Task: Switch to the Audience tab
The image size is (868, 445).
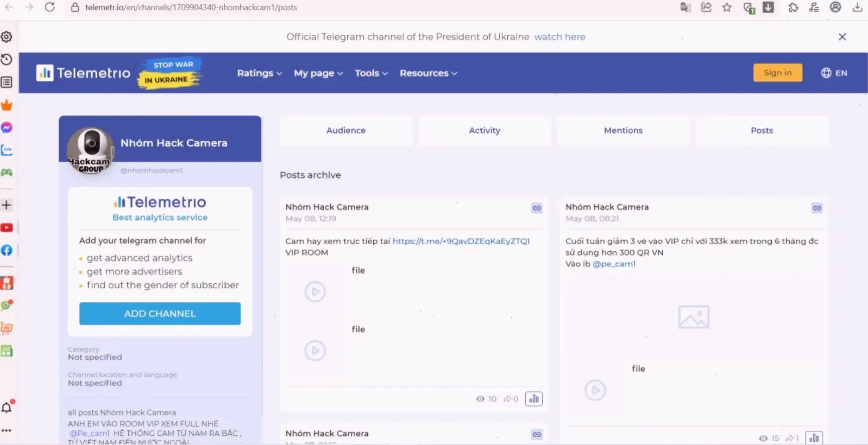Action: [346, 131]
